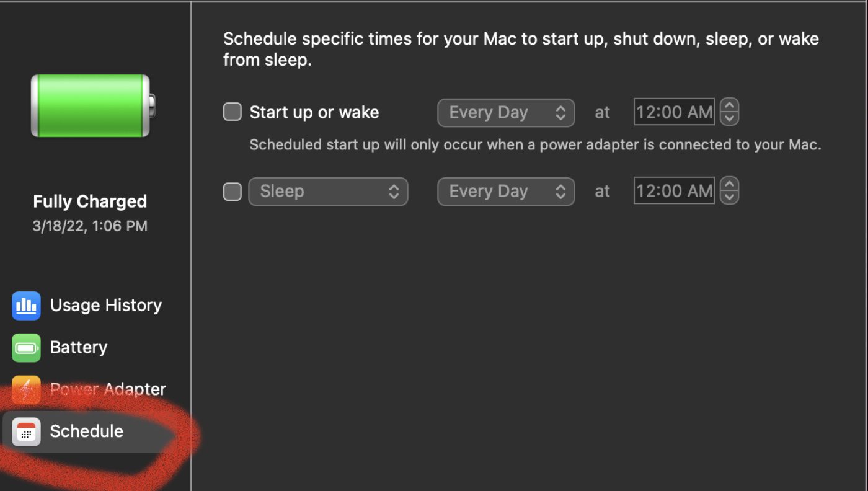Image resolution: width=868 pixels, height=491 pixels.
Task: Click the orange Power Adapter icon
Action: [26, 389]
